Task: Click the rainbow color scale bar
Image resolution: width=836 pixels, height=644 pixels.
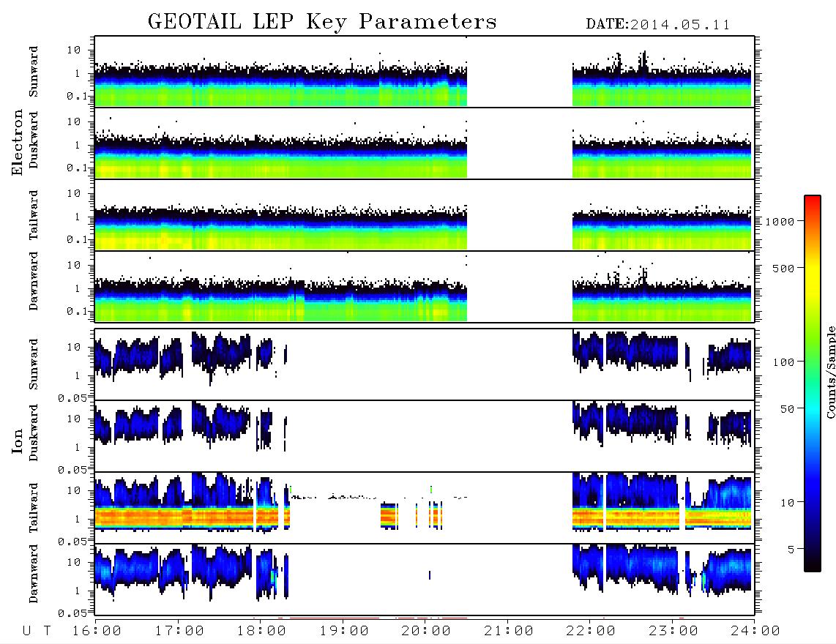Action: pyautogui.click(x=813, y=383)
